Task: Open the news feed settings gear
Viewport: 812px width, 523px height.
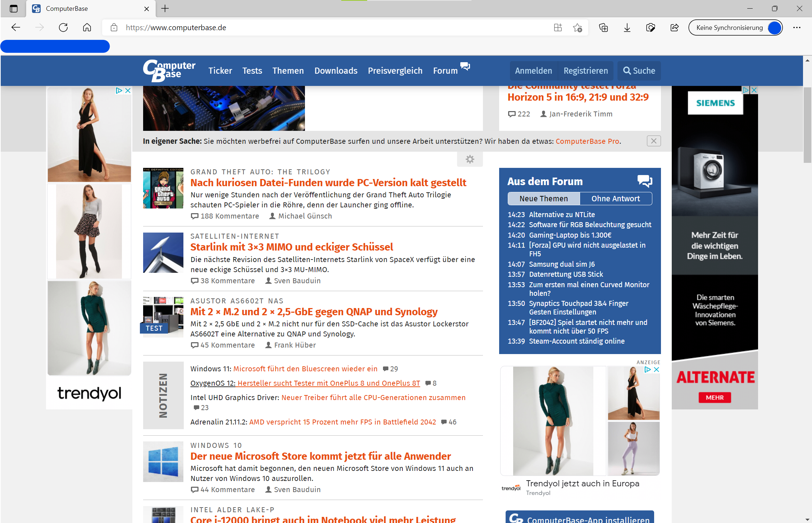Action: tap(470, 159)
